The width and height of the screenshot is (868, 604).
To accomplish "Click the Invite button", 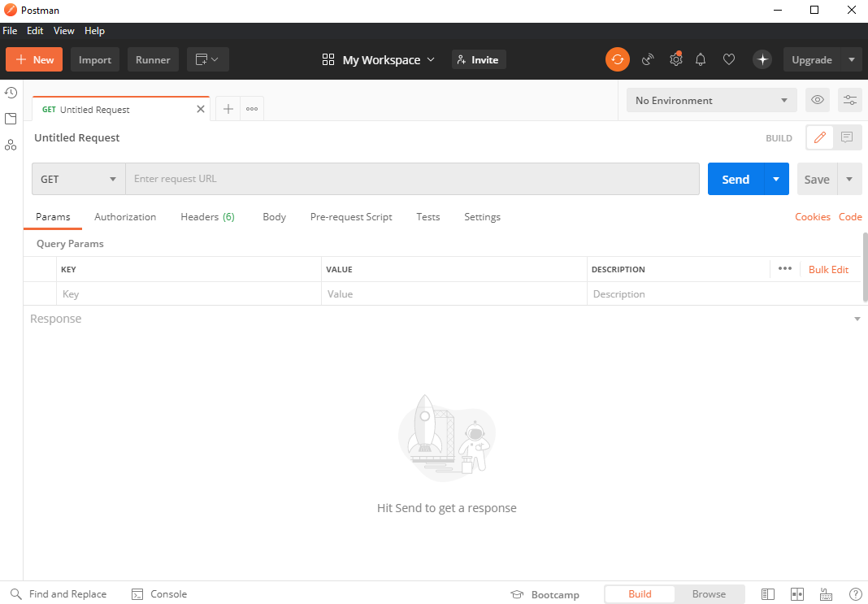I will point(479,60).
